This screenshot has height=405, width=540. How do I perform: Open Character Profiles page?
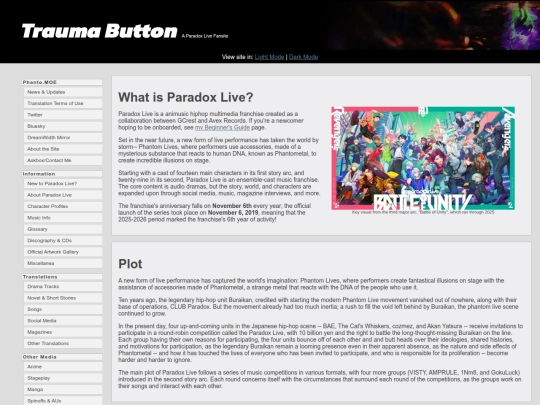[63, 206]
